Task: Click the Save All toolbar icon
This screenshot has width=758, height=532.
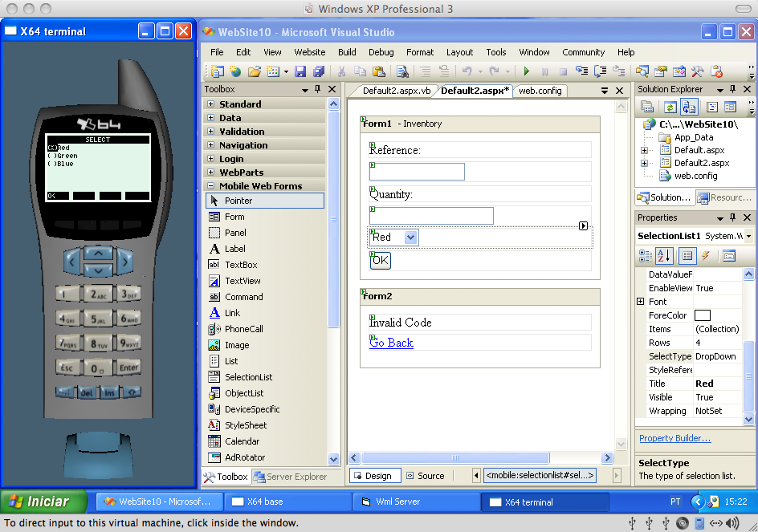Action: 319,71
